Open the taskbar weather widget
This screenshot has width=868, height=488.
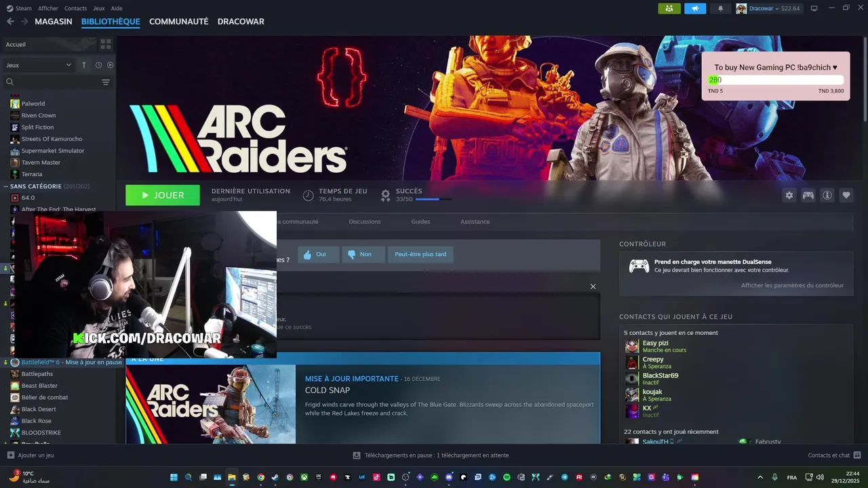point(30,477)
